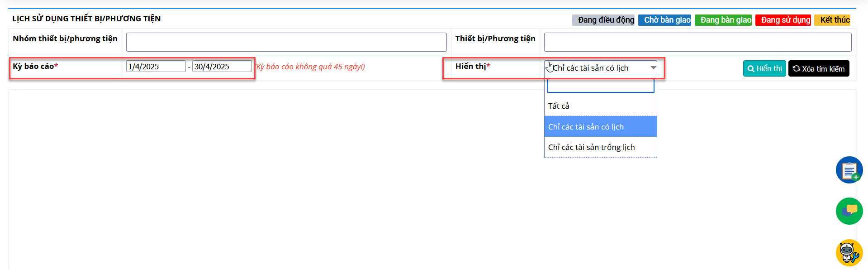Image resolution: width=868 pixels, height=270 pixels.
Task: Click the blue 'Chờ bàn giao' status label
Action: [x=664, y=20]
